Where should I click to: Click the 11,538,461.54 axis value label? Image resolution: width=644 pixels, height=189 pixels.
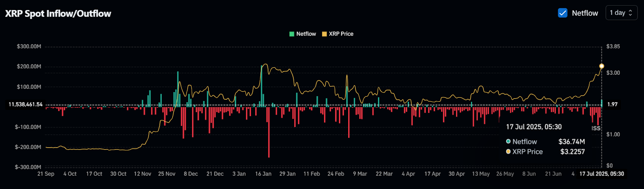25,105
